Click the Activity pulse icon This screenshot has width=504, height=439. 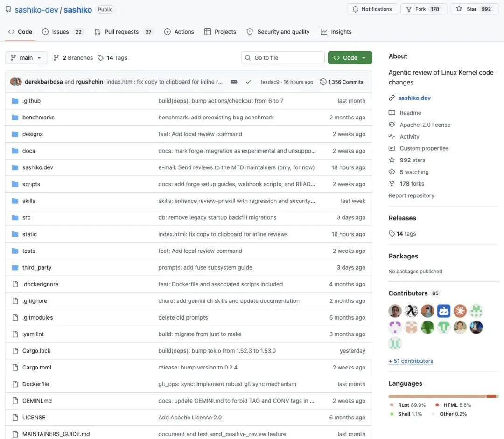pos(392,137)
